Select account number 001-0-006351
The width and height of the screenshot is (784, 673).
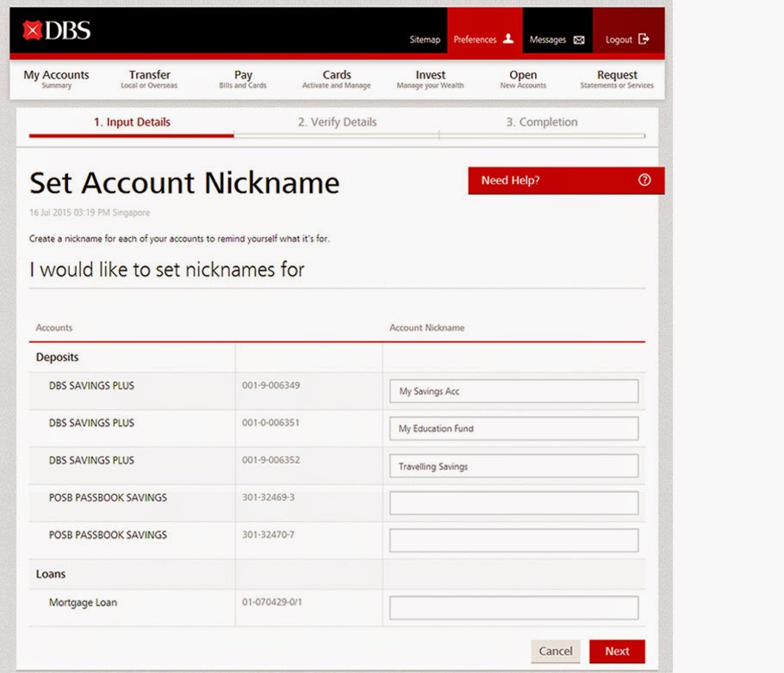coord(271,422)
